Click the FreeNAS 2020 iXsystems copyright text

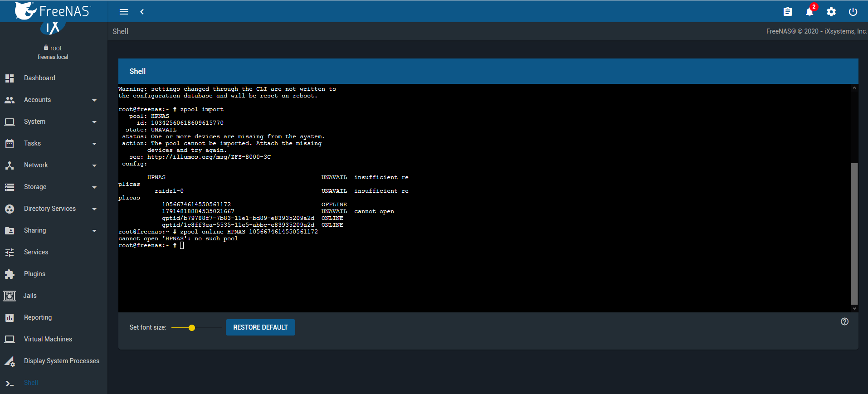click(x=817, y=31)
